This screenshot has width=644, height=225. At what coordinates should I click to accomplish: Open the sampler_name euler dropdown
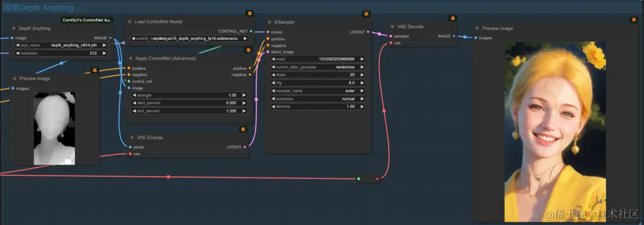tap(318, 90)
